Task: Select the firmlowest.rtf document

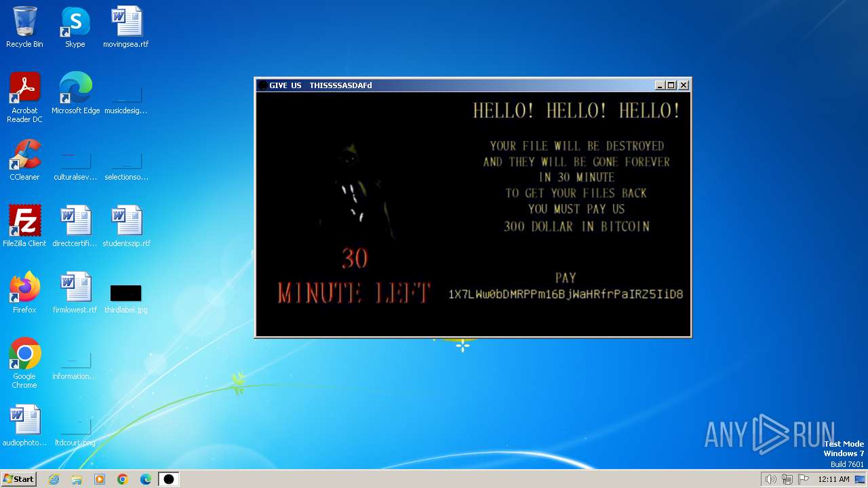Action: click(75, 293)
